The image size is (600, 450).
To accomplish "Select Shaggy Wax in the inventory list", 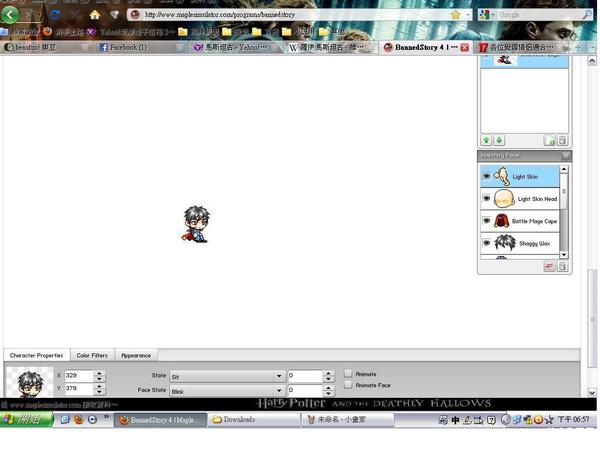I will pyautogui.click(x=532, y=243).
